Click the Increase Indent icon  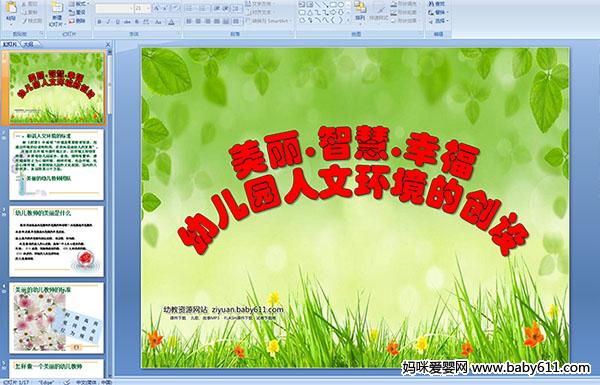[225, 8]
